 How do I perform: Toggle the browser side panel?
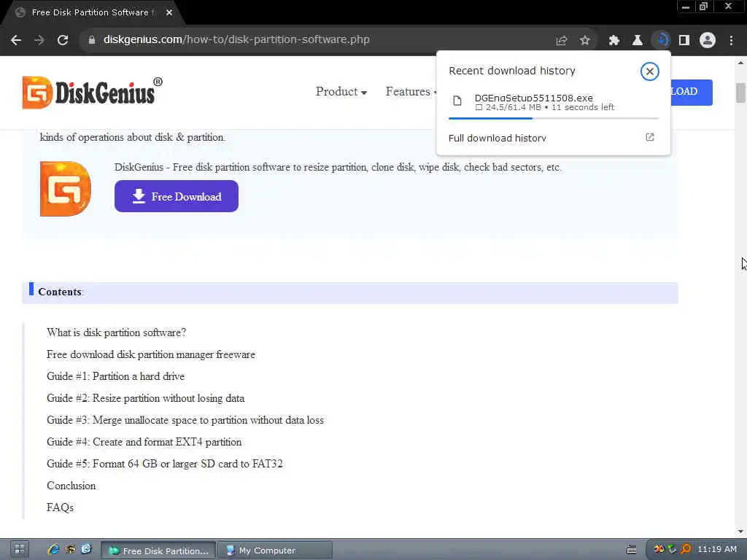click(684, 41)
